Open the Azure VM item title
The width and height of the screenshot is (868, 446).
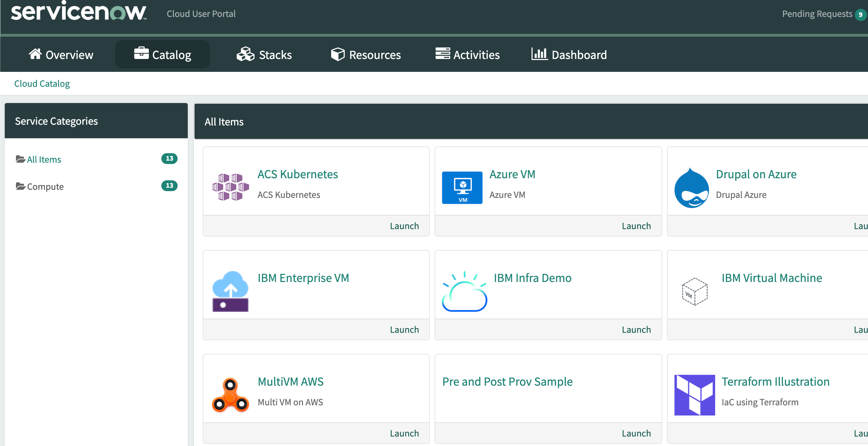[x=512, y=174]
